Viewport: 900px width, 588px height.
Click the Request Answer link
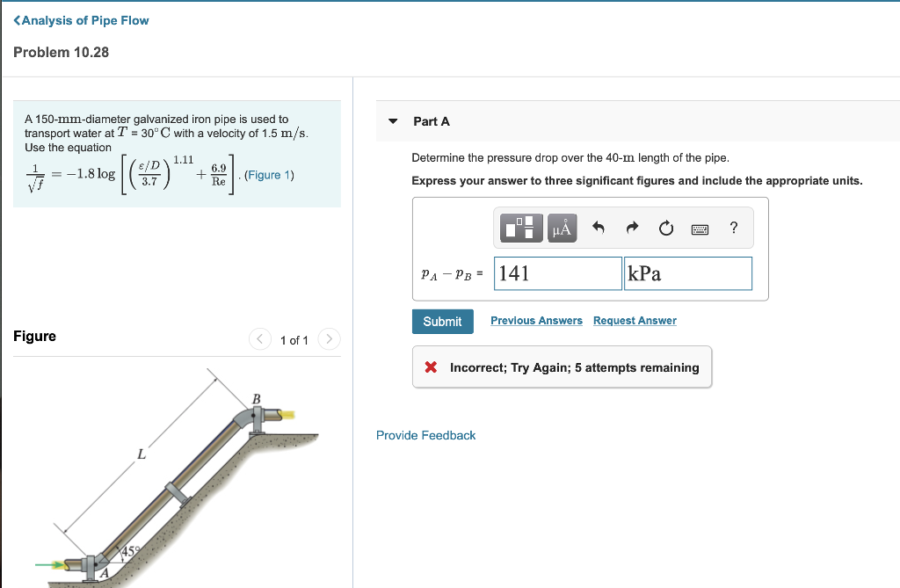635,320
